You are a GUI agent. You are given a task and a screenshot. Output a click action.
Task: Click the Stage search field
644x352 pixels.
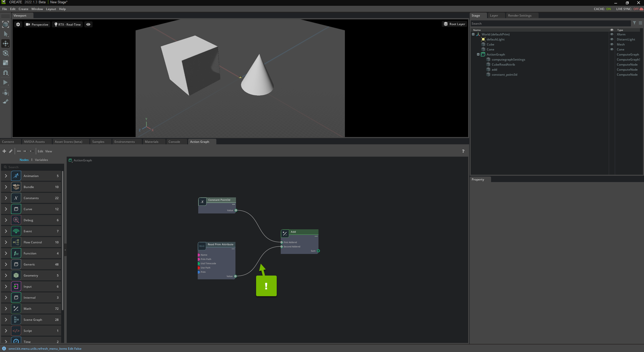pyautogui.click(x=551, y=23)
